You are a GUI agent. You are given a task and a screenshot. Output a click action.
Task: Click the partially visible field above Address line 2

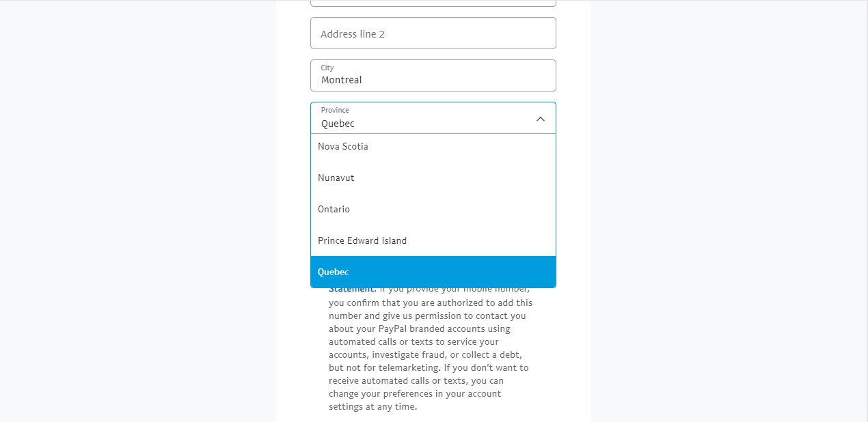433,3
